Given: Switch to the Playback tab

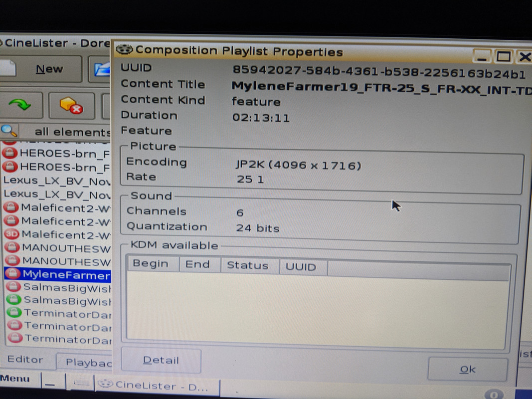Looking at the screenshot, I should tap(84, 362).
